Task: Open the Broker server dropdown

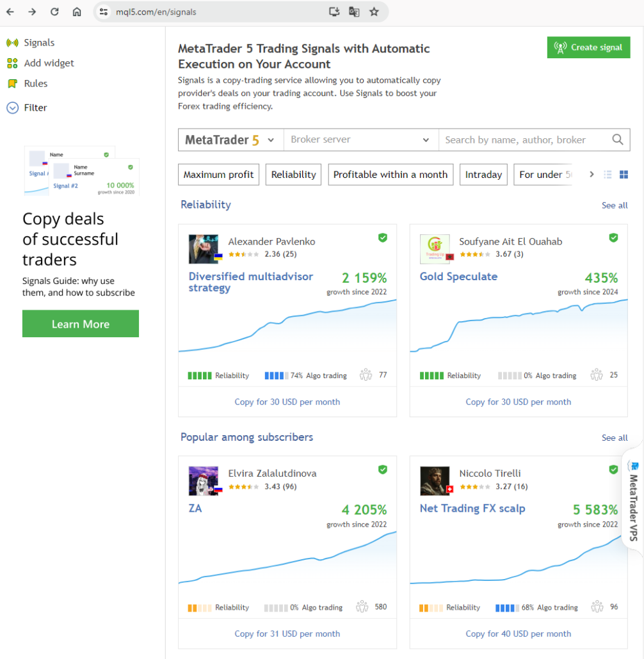Action: (x=360, y=139)
